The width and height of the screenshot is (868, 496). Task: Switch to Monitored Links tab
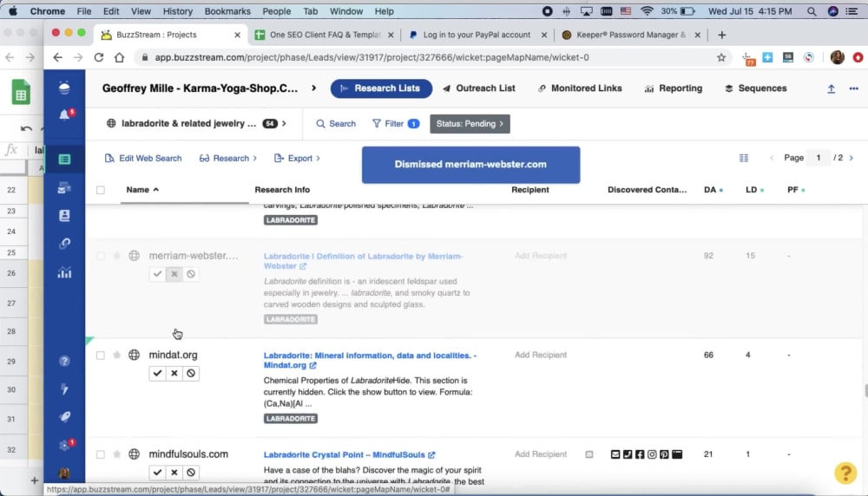click(580, 88)
